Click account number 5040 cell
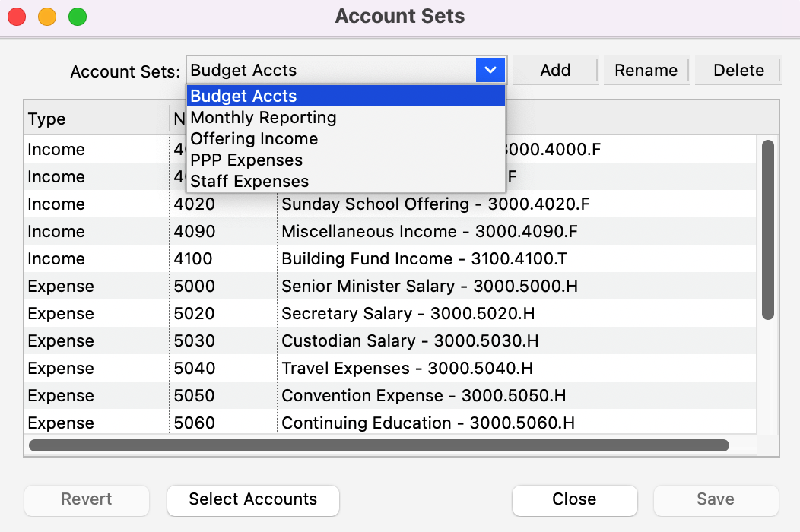The width and height of the screenshot is (800, 532). pos(195,369)
